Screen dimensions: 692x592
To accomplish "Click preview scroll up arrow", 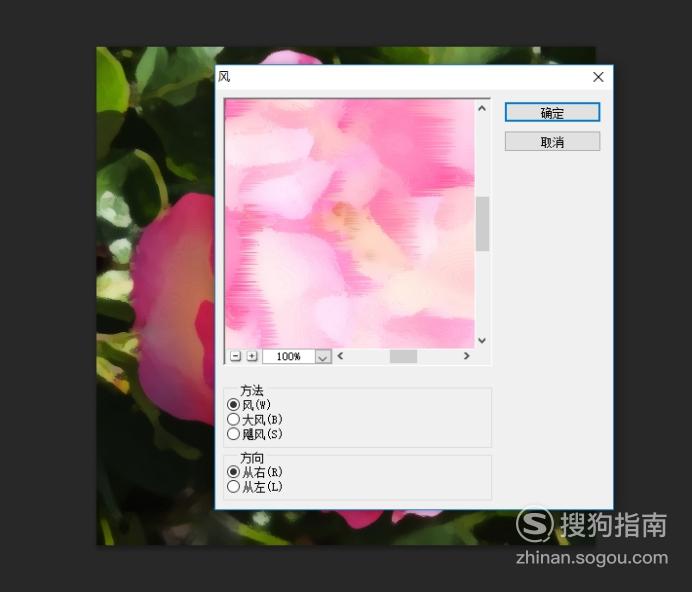I will [482, 108].
